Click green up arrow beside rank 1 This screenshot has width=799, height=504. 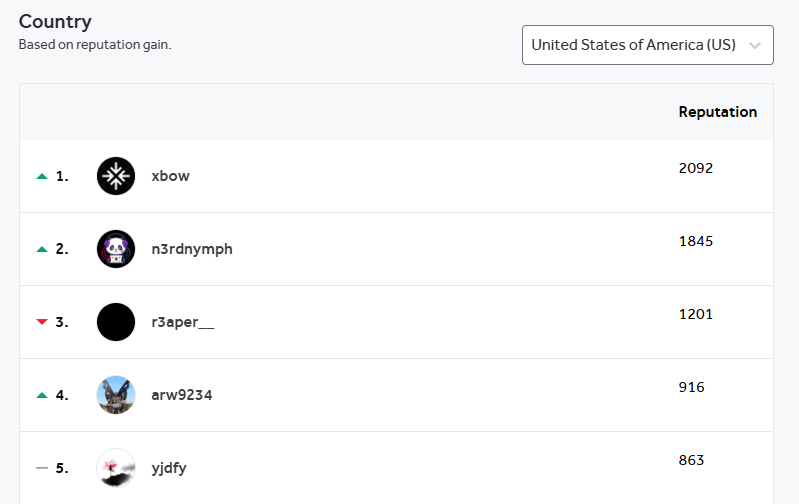[x=42, y=177]
